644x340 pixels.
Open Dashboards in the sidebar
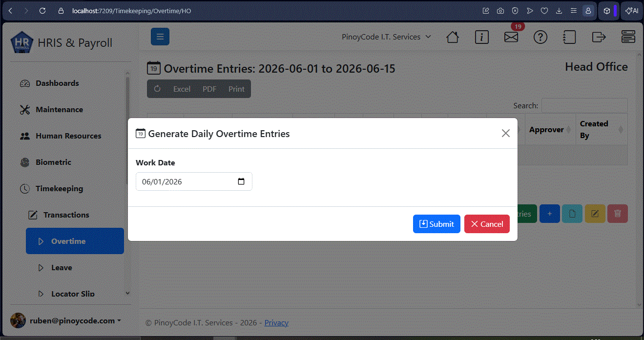tap(57, 83)
